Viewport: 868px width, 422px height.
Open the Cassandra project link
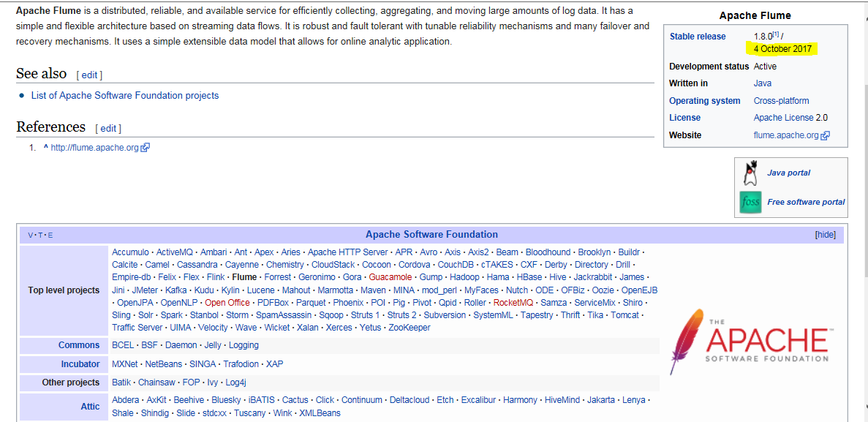[197, 265]
